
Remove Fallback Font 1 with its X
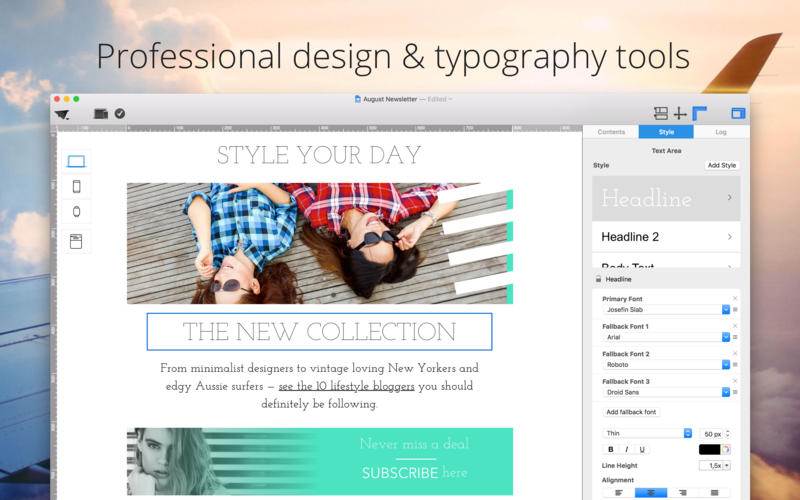coord(735,326)
